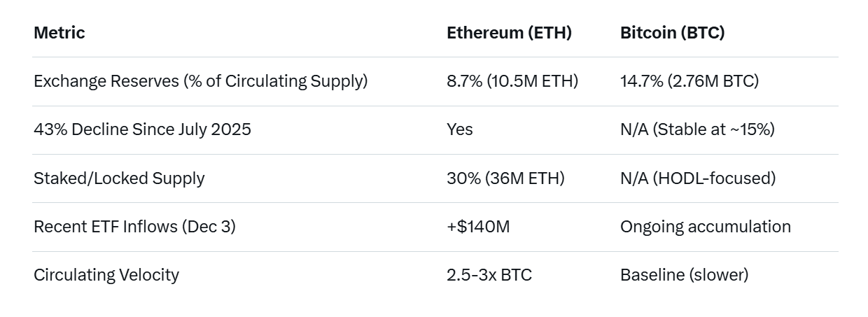
Task: Click the Ethereum (ETH) column header
Action: [x=509, y=33]
